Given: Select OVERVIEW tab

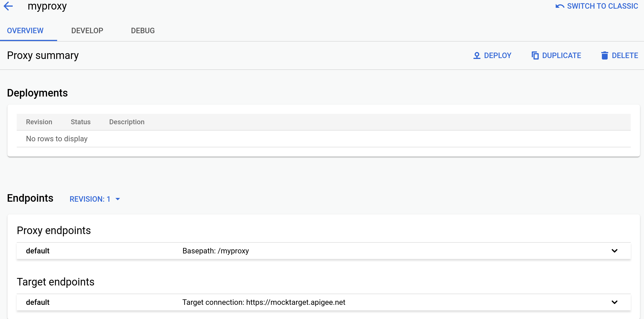Looking at the screenshot, I should tap(25, 30).
